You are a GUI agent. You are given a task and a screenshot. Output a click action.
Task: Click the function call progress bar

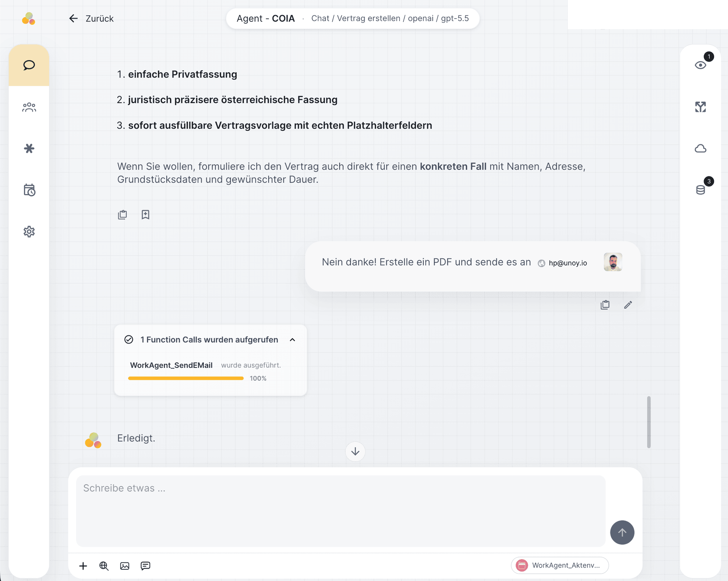pos(186,378)
